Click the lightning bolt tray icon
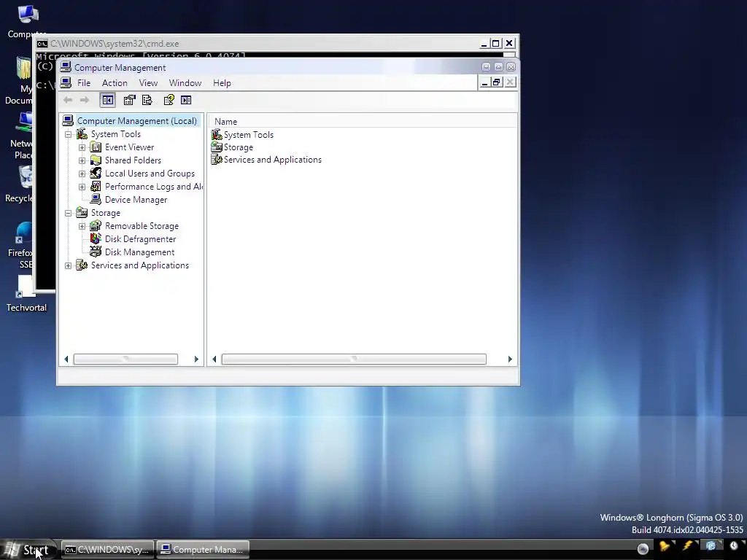Viewport: 747px width, 560px height. tap(687, 546)
